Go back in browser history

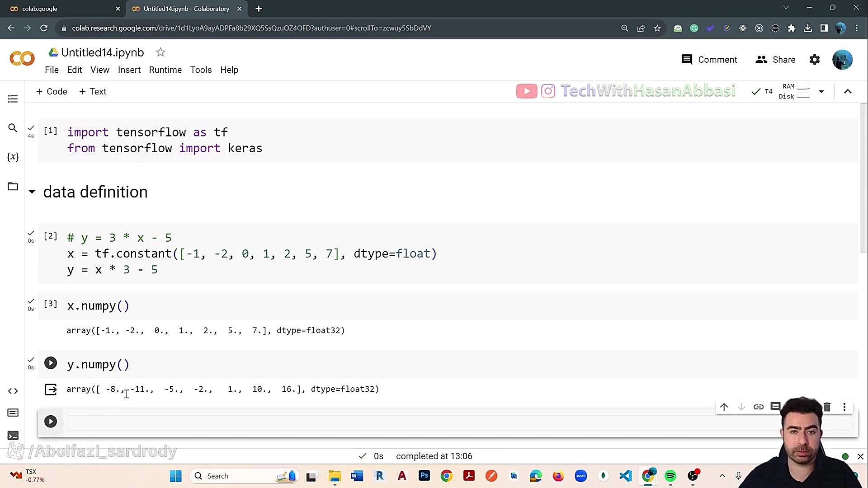(11, 28)
